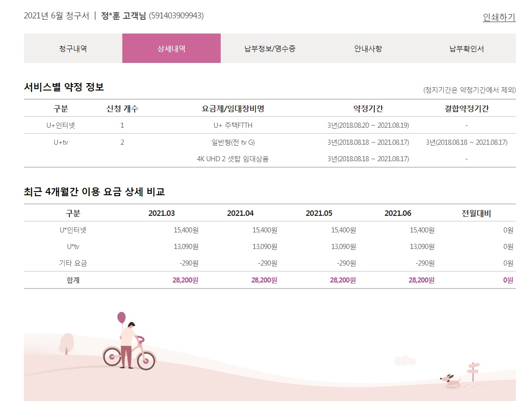Click the 2021.06 column header
This screenshot has height=401, width=532.
(397, 213)
